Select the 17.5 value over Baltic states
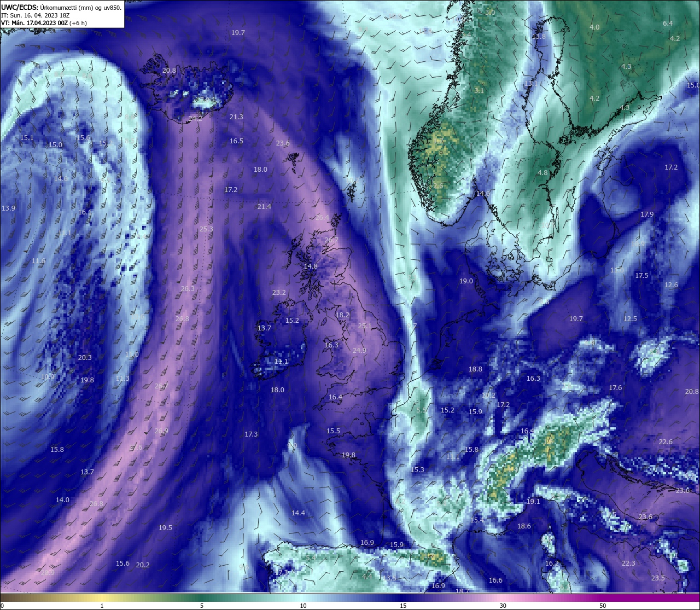Viewport: 700px width, 610px height. [x=641, y=276]
